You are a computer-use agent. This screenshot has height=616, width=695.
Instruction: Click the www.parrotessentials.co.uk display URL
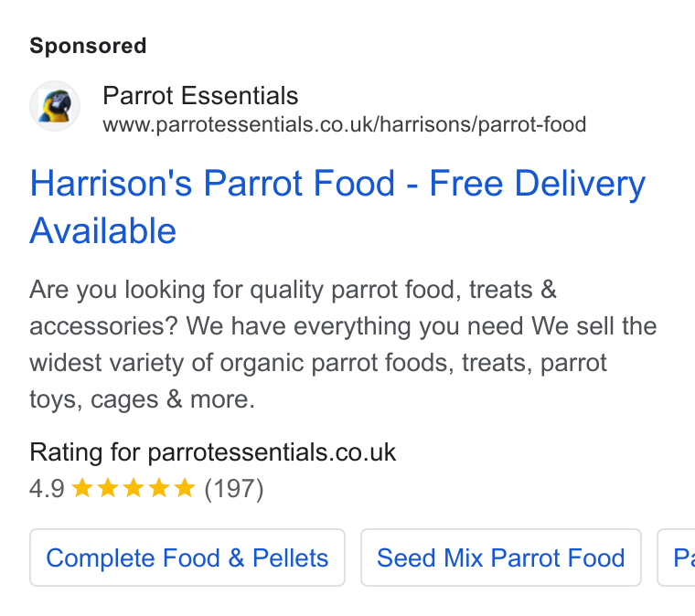pos(345,124)
